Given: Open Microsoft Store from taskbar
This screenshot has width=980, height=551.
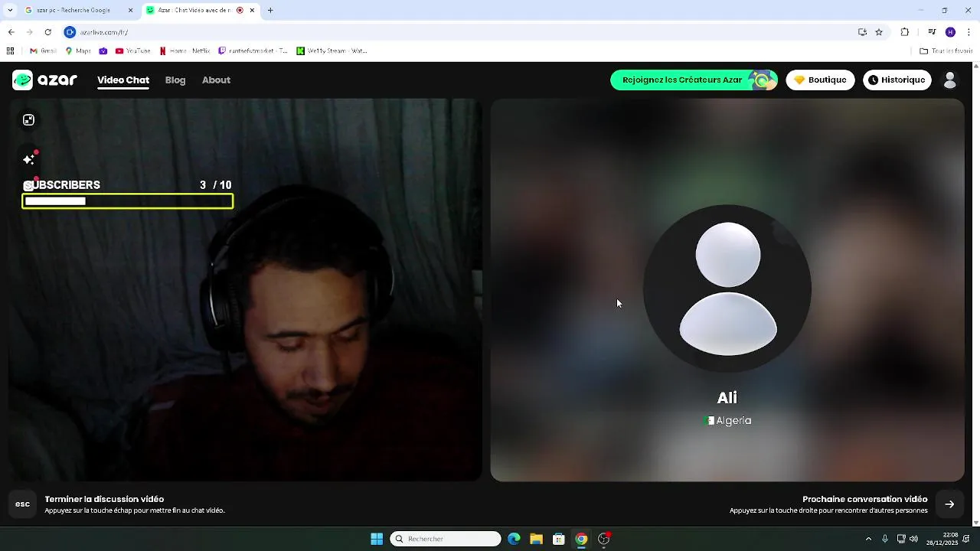Looking at the screenshot, I should coord(559,539).
